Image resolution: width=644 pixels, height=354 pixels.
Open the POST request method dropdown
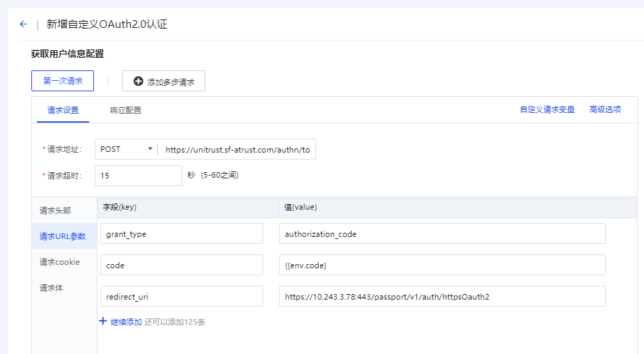click(x=127, y=149)
